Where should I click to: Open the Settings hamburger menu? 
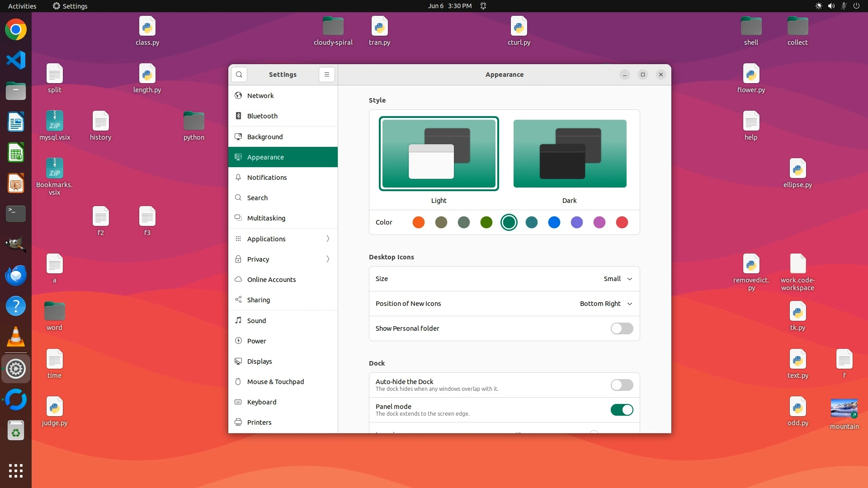326,75
